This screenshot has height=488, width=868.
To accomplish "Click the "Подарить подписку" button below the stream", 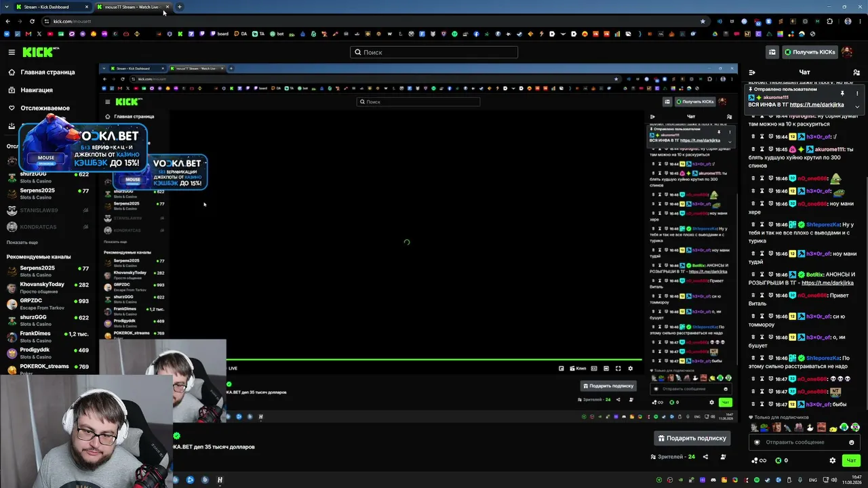I will coord(692,439).
